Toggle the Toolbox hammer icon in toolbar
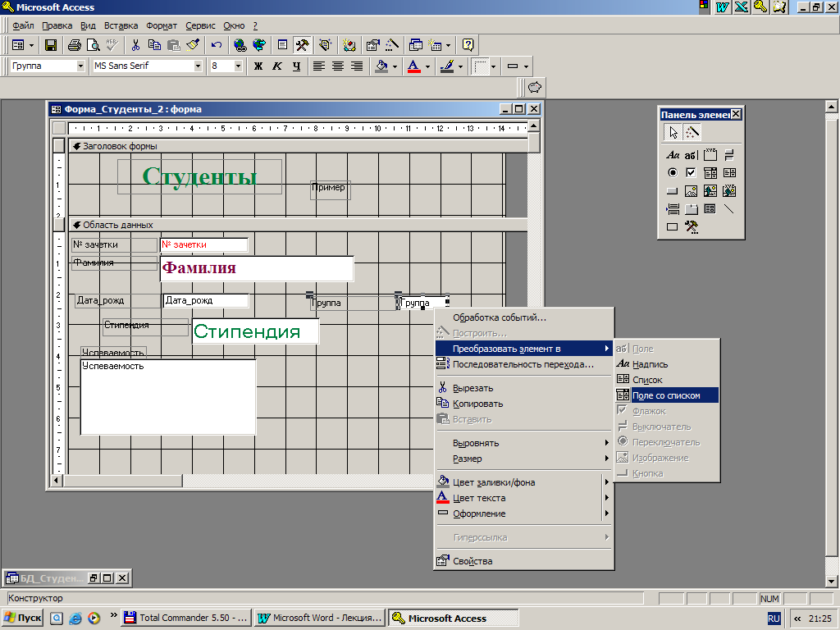840x630 pixels. pos(302,45)
